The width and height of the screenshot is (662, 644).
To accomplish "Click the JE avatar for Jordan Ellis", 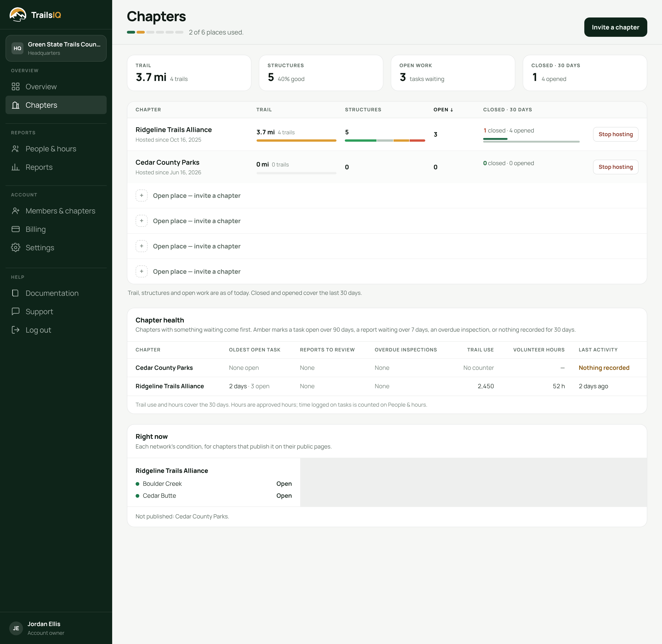I will 16,628.
